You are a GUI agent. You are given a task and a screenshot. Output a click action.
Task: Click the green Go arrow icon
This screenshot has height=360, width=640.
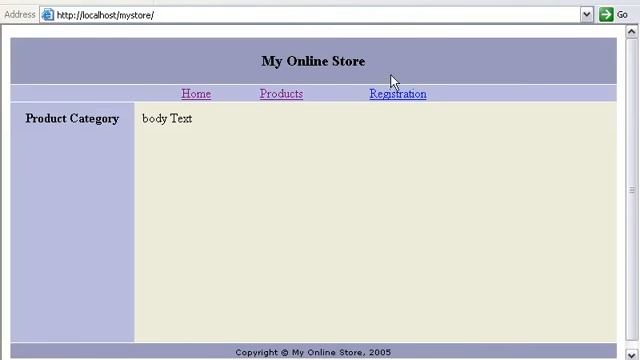606,15
